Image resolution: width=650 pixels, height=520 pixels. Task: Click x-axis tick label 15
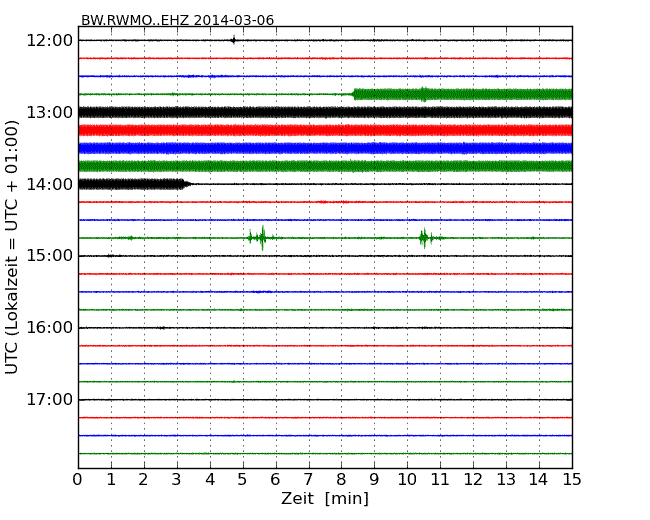tap(572, 480)
